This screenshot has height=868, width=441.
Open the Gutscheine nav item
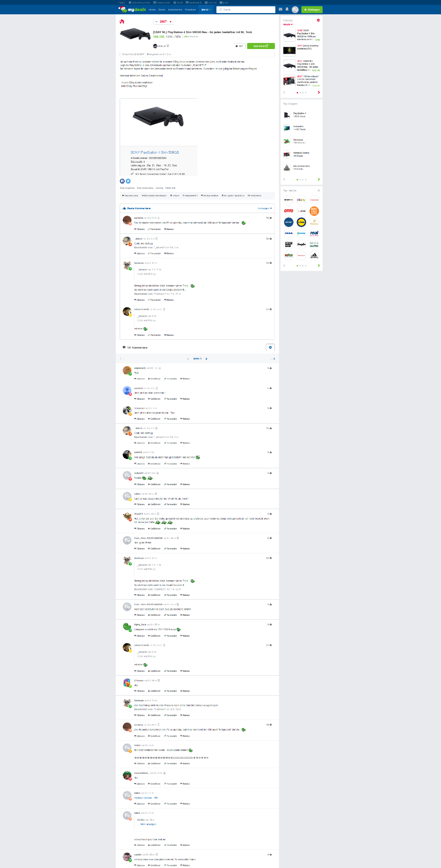pos(175,10)
